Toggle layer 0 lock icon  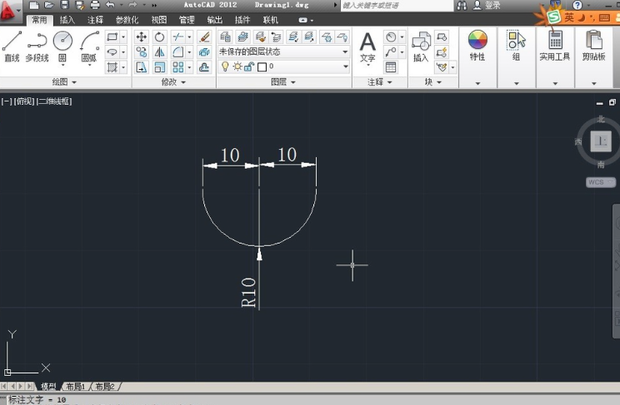pos(249,66)
